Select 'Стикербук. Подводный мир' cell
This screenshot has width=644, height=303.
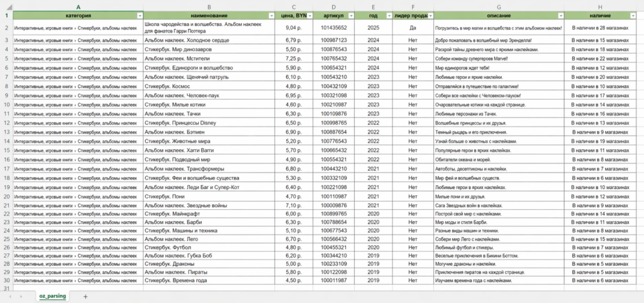209,159
